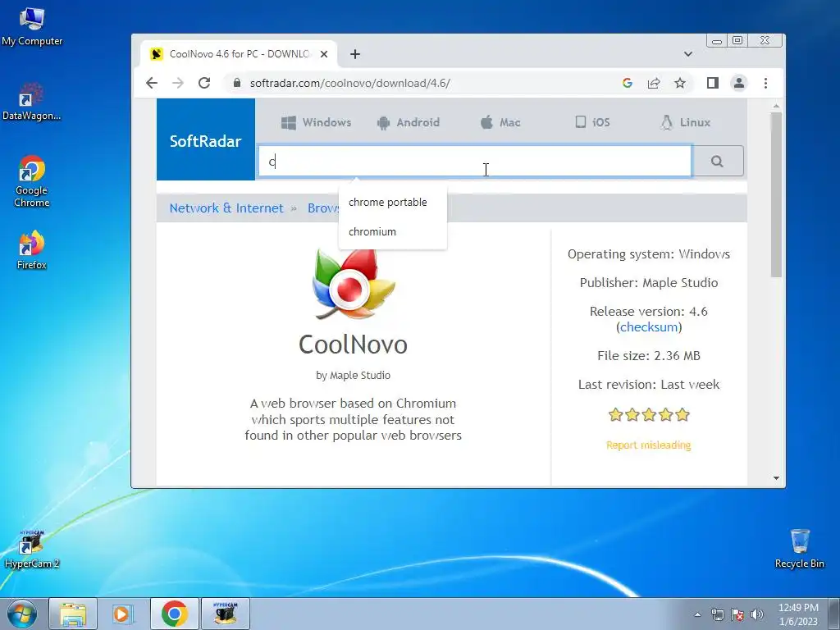Click the vertical scrollbar thumb

click(776, 194)
